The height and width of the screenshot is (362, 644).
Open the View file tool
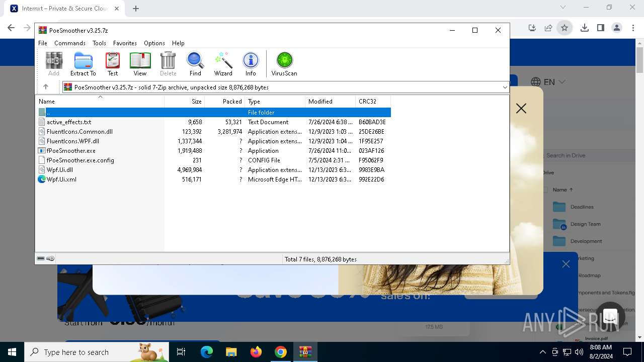[x=140, y=64]
